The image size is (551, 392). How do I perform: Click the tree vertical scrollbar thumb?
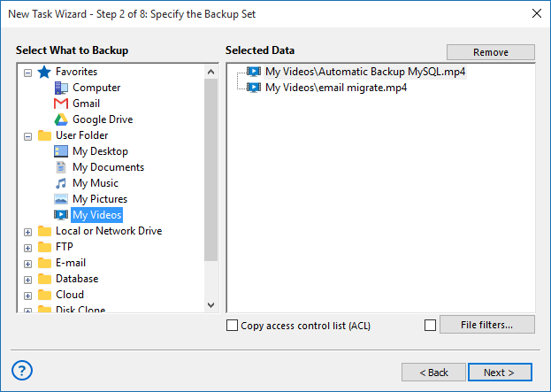click(x=210, y=170)
